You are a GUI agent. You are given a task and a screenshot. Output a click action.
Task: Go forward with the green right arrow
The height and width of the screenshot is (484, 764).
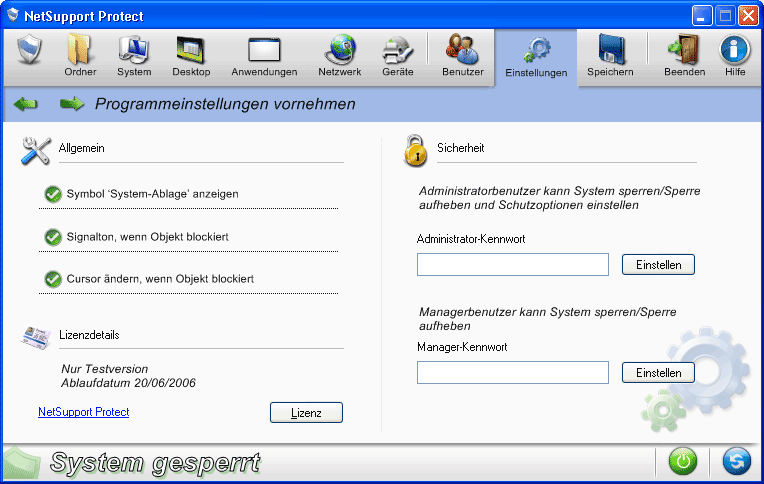(72, 104)
